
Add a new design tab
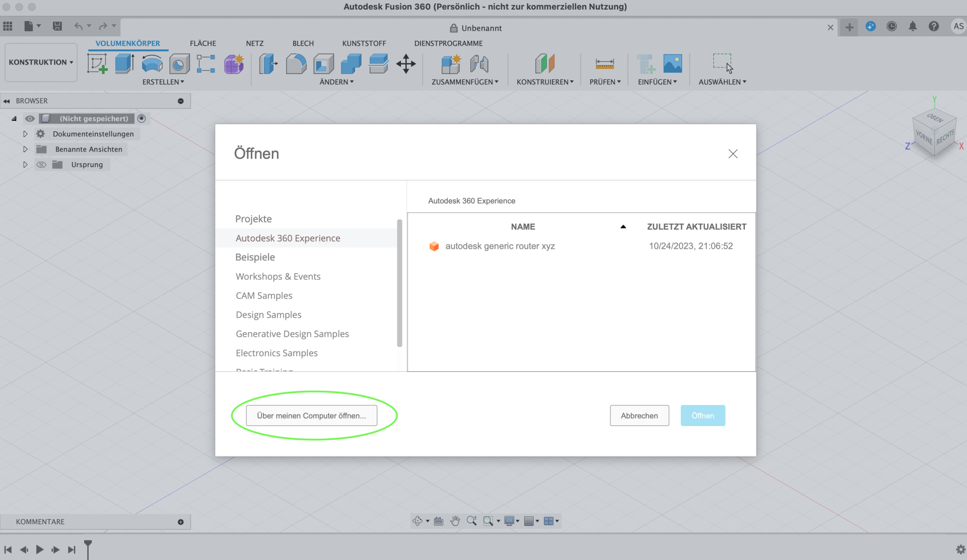pyautogui.click(x=849, y=27)
